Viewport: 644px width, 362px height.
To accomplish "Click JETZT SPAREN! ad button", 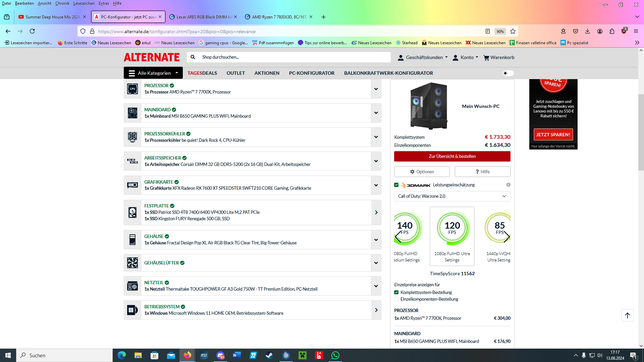I will pyautogui.click(x=553, y=135).
